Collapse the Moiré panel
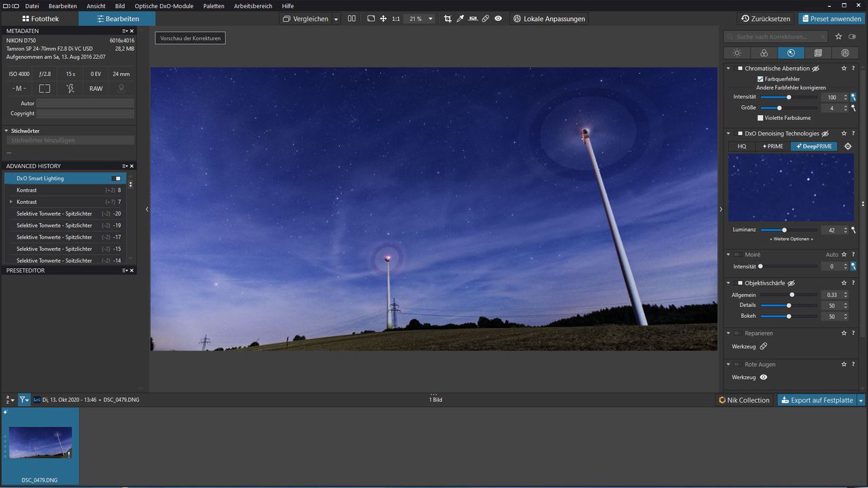This screenshot has height=488, width=868. (728, 254)
